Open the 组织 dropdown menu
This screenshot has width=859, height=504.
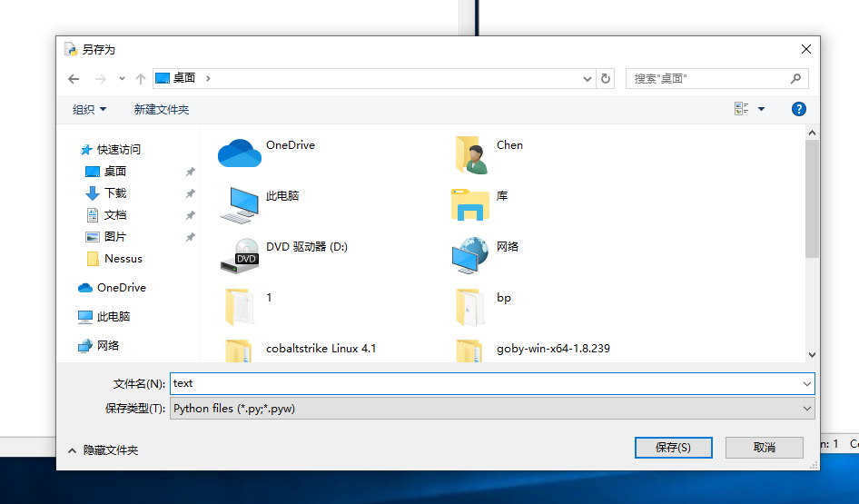pos(89,109)
